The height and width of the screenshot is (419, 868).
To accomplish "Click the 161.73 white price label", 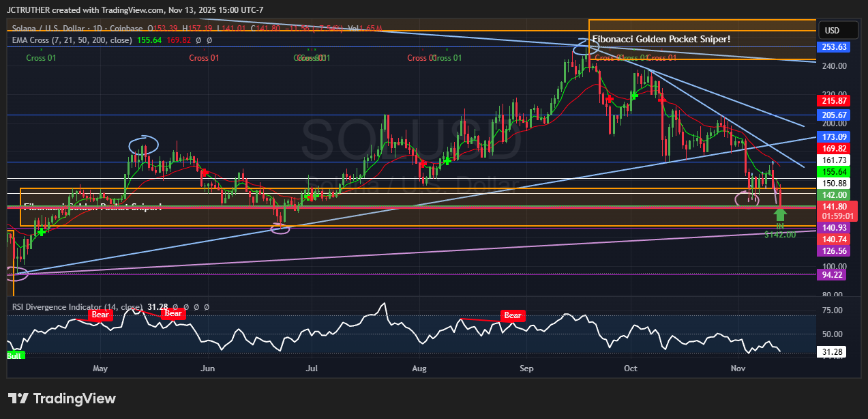I will click(835, 160).
